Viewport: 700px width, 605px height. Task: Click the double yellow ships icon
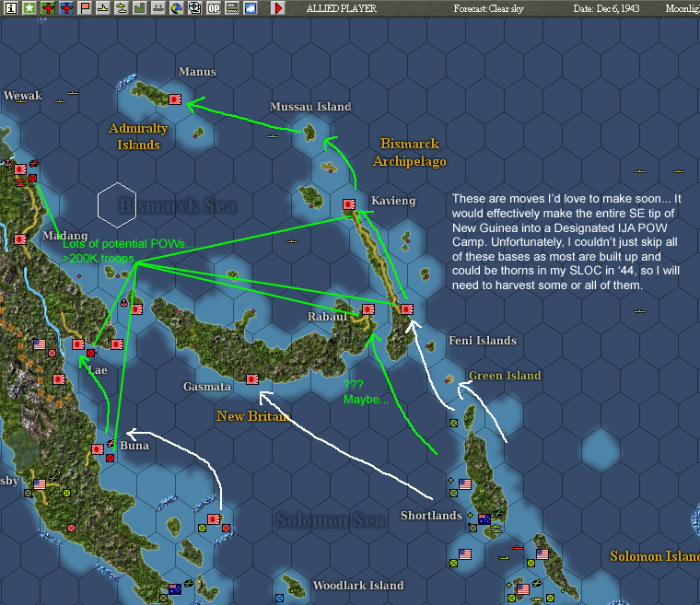[x=122, y=8]
